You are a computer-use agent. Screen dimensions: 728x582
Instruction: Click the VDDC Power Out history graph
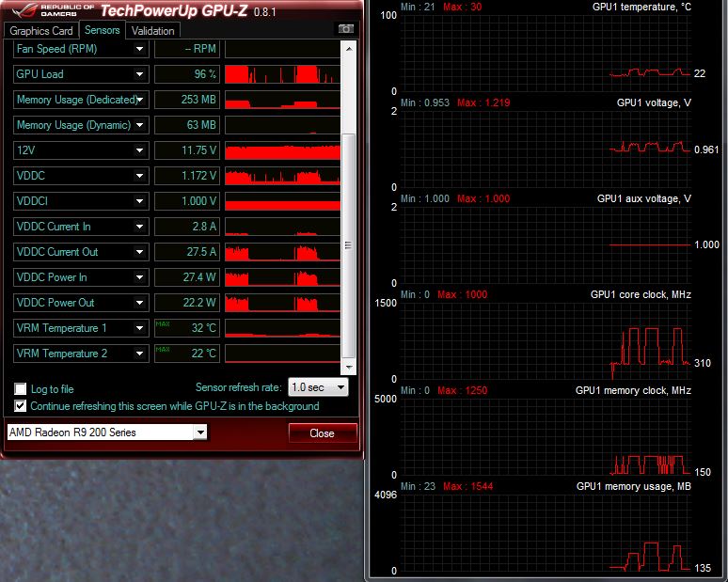tap(282, 303)
